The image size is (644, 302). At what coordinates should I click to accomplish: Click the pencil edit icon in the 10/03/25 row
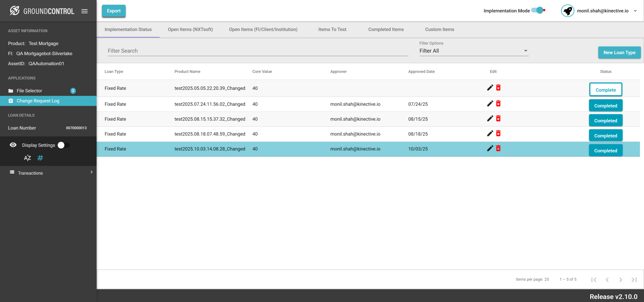[x=490, y=148]
